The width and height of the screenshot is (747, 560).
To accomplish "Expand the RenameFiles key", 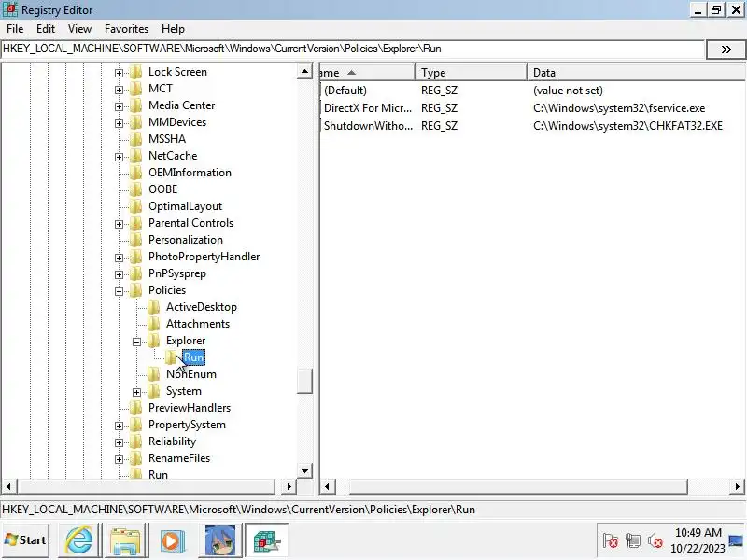I will pos(120,459).
